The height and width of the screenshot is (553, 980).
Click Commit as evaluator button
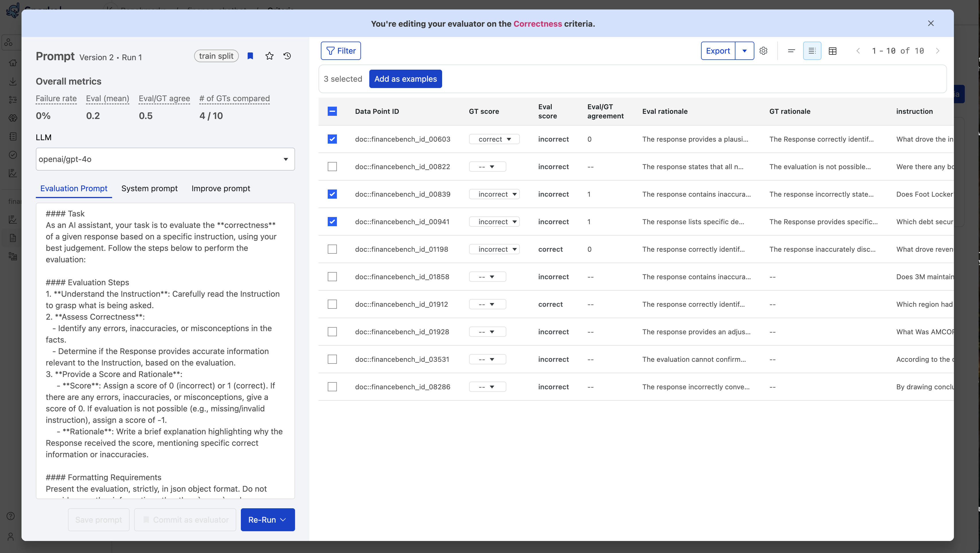coord(185,519)
